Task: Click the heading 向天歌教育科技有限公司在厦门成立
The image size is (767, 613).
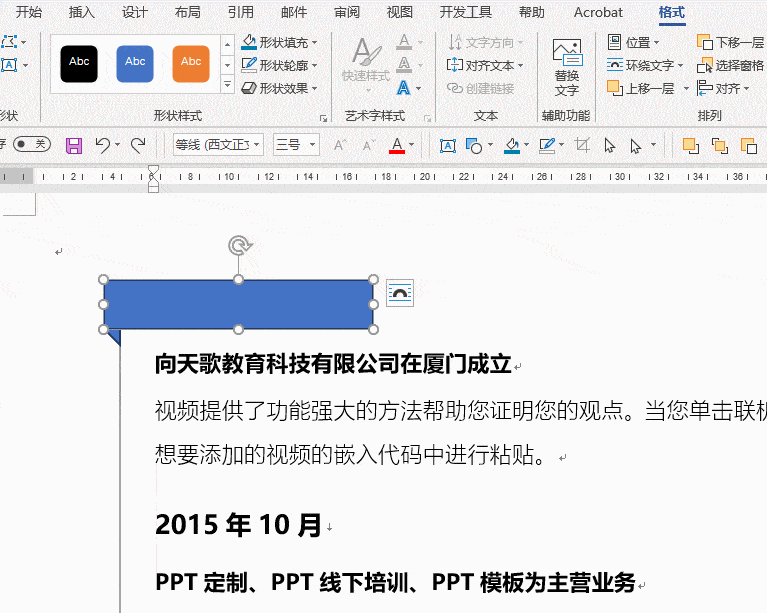Action: click(333, 364)
